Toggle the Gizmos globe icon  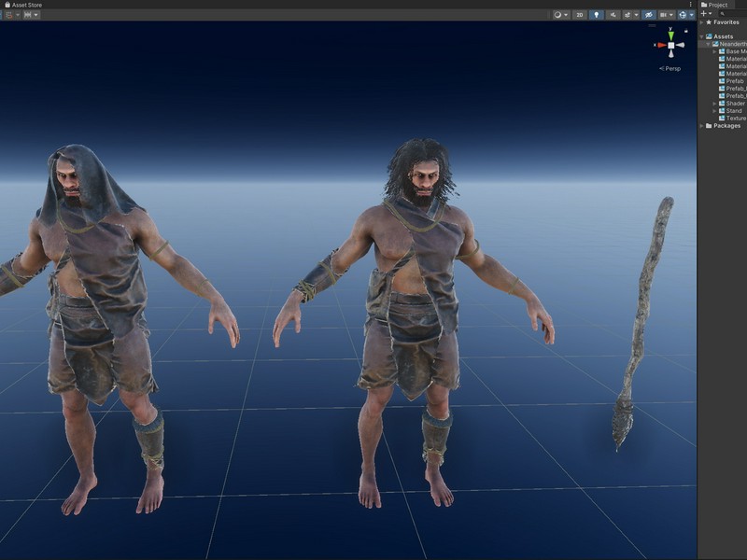pos(683,15)
